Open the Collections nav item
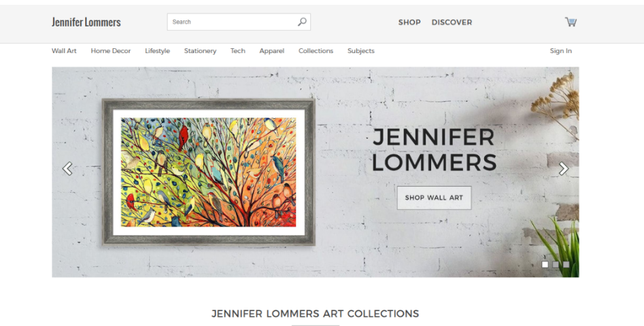Image resolution: width=644 pixels, height=326 pixels. [x=316, y=51]
